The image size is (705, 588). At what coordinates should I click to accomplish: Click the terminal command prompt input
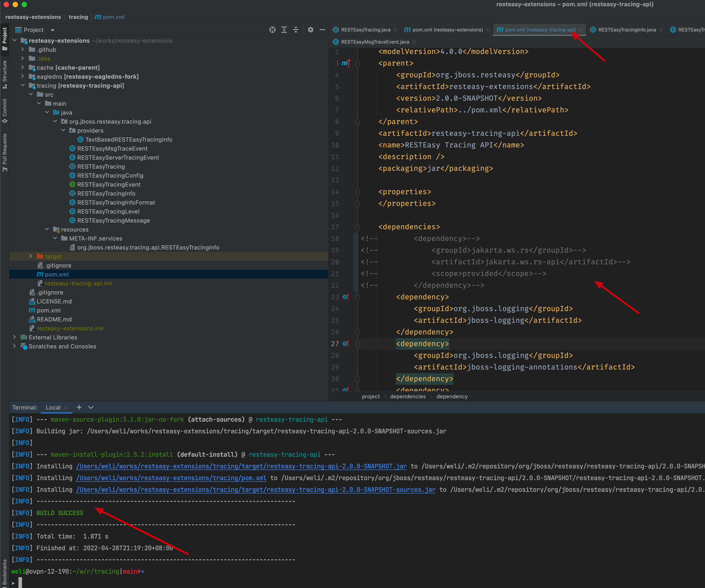(20, 583)
